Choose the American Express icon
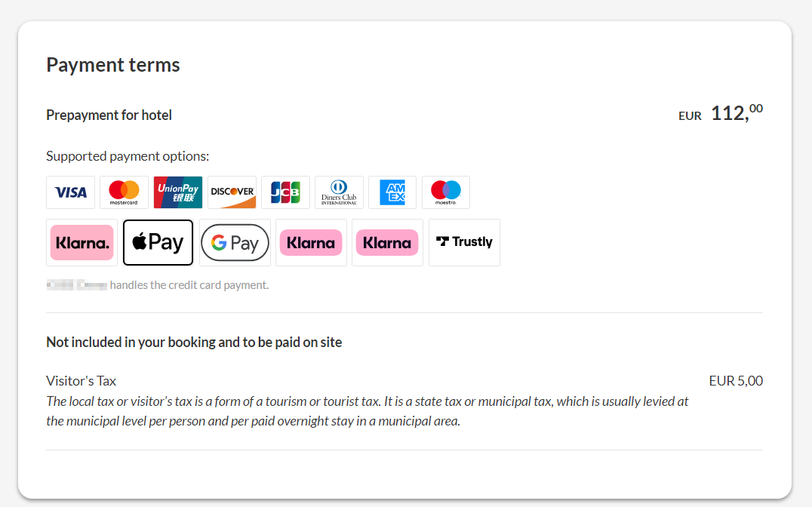This screenshot has width=812, height=507. tap(392, 192)
